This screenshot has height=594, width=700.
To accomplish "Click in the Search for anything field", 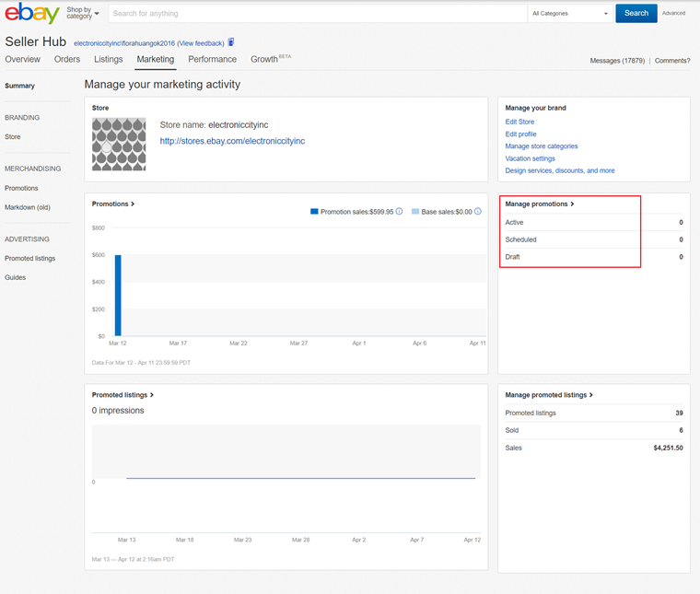I will (x=318, y=14).
